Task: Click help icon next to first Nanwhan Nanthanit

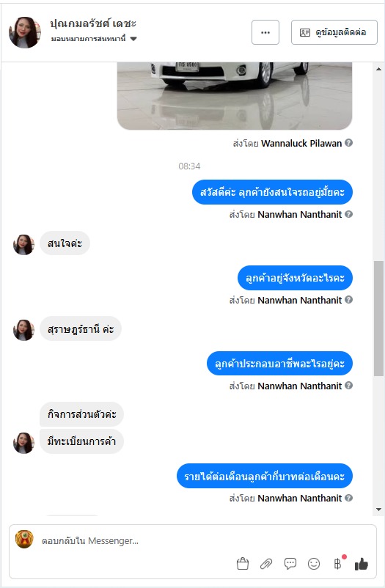Action: click(348, 214)
